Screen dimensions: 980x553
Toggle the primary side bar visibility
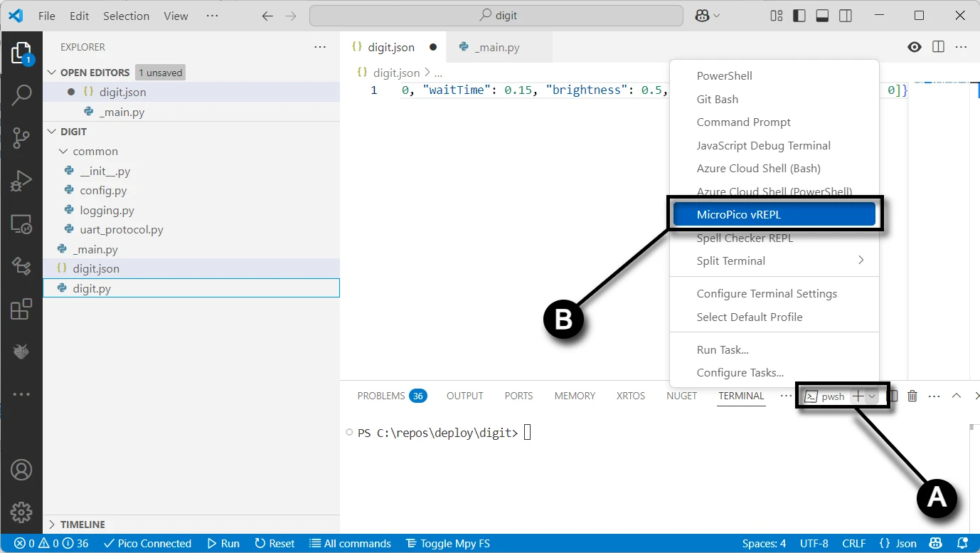point(799,16)
